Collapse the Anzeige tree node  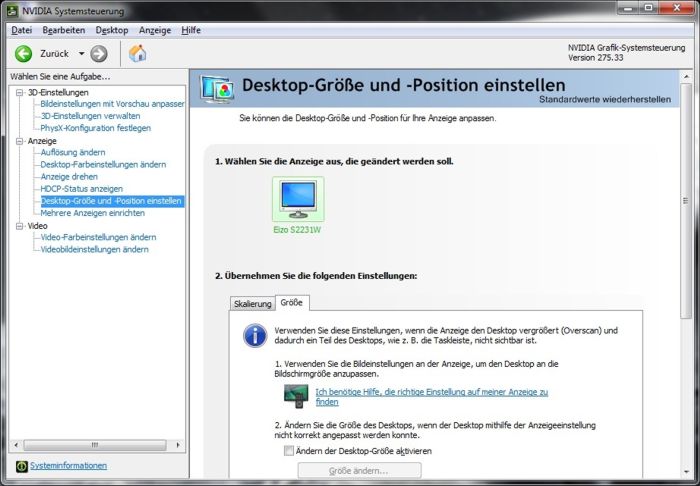pyautogui.click(x=20, y=141)
